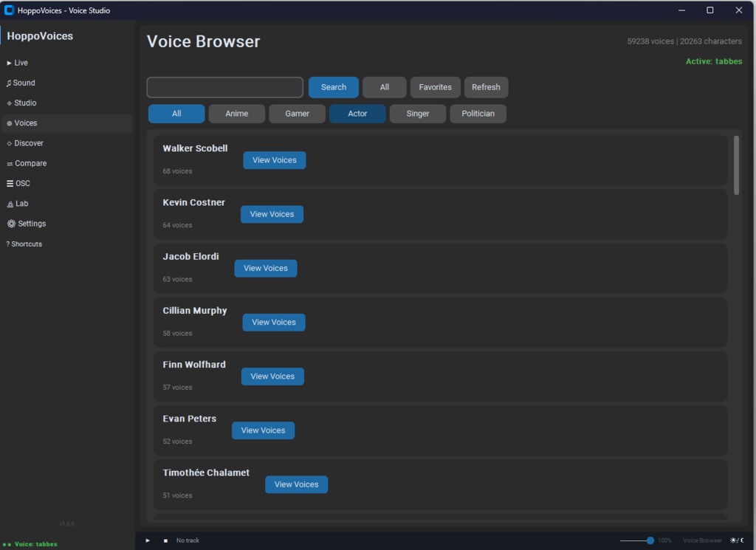
Task: Select the All category filter
Action: pos(176,114)
